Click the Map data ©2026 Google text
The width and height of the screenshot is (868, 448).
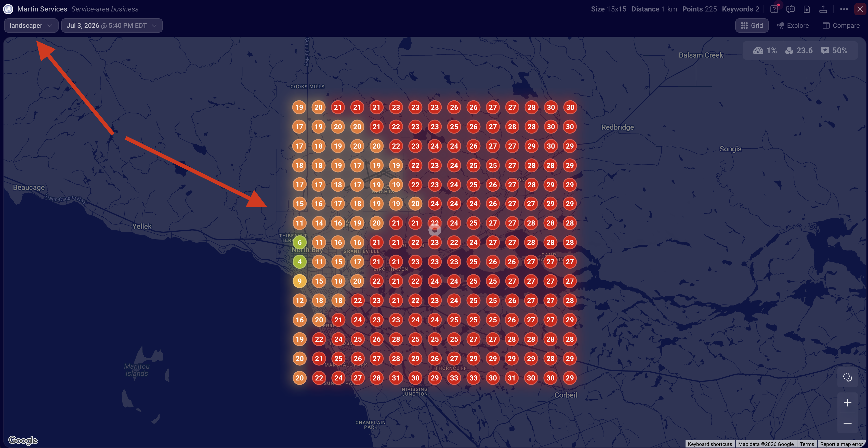(x=766, y=444)
